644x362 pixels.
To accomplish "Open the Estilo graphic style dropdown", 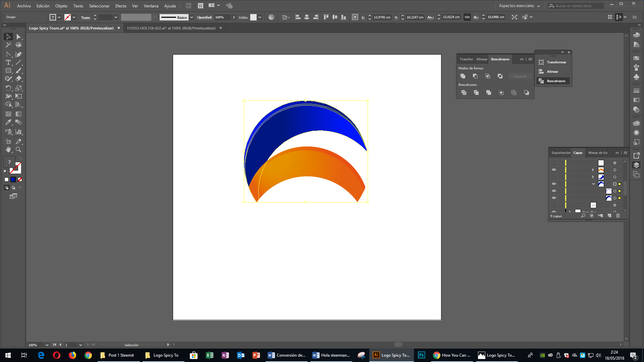I will 260,17.
